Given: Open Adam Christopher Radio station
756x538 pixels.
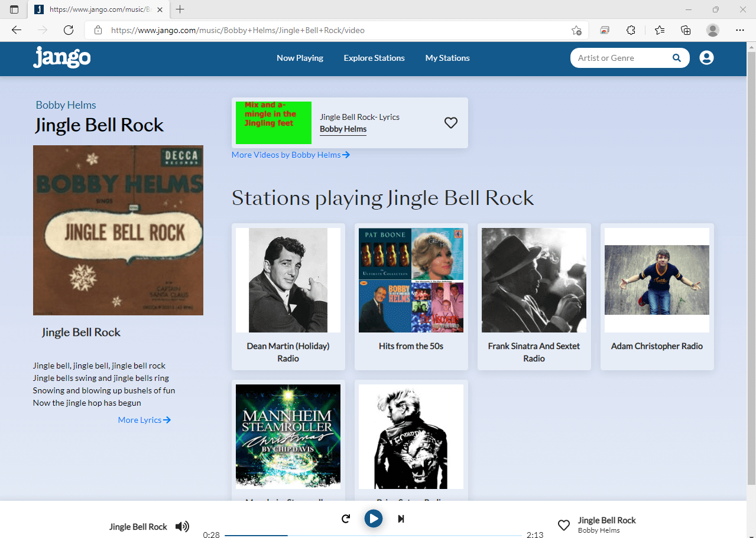Looking at the screenshot, I should coord(657,296).
